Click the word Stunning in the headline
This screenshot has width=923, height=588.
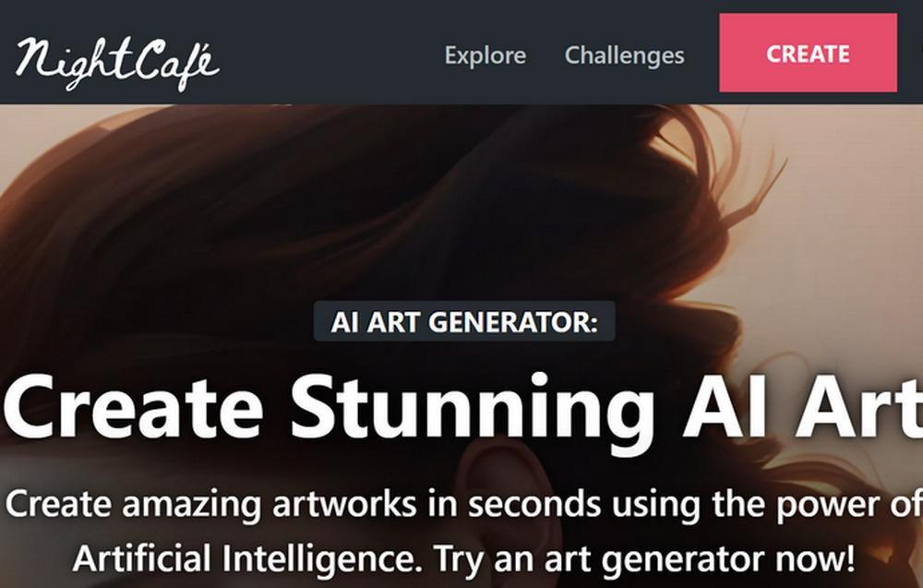tap(472, 409)
